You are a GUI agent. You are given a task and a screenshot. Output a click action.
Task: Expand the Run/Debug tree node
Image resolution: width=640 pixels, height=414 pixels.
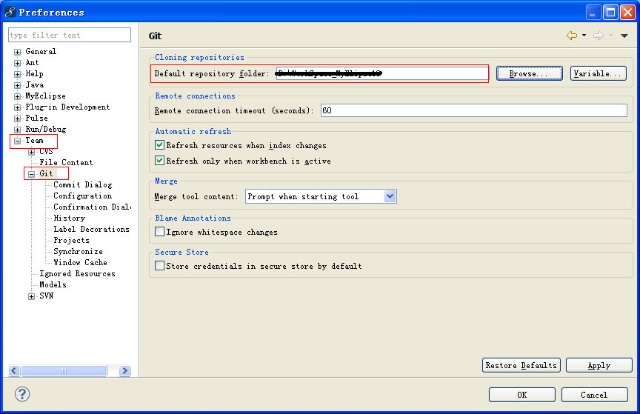pos(17,129)
